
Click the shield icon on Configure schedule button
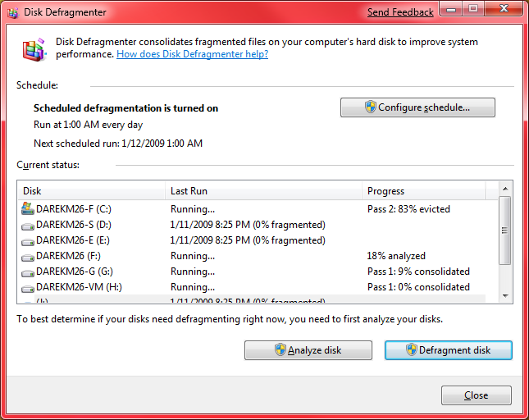pos(371,107)
